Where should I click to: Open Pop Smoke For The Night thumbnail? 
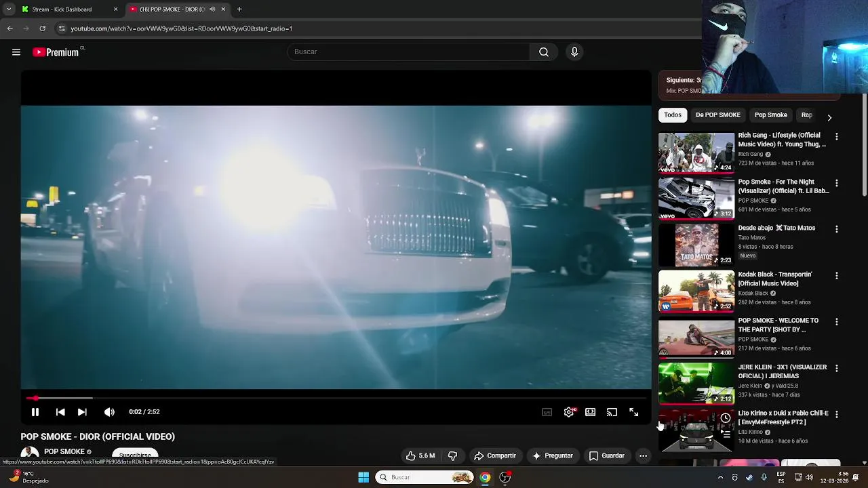pyautogui.click(x=696, y=199)
